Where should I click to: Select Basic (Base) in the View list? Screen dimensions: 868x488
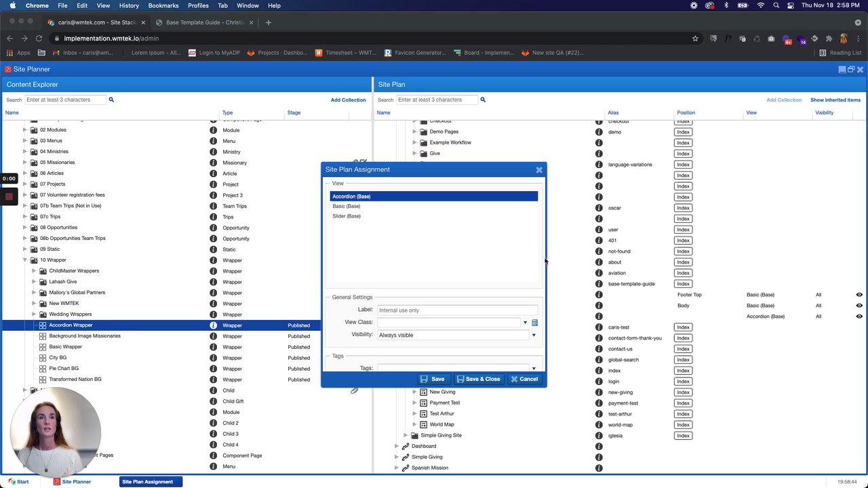[x=434, y=206]
